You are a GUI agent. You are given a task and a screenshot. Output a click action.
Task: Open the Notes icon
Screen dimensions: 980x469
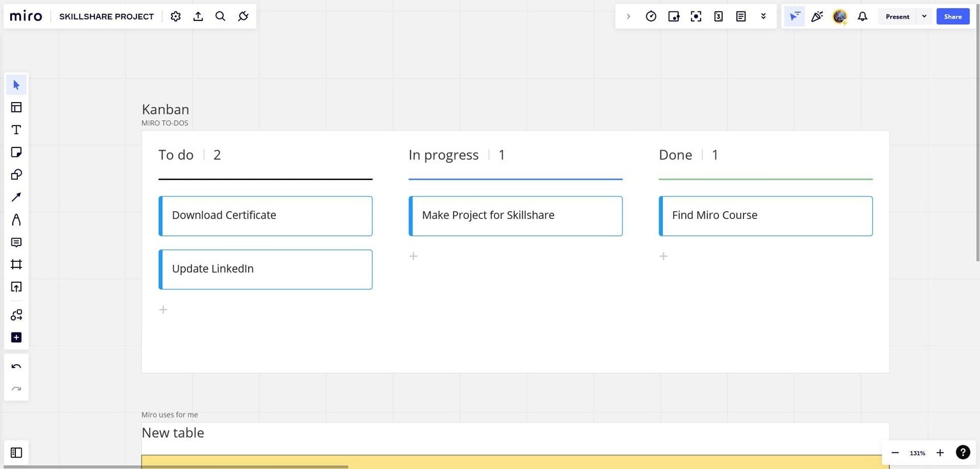[x=741, y=17]
